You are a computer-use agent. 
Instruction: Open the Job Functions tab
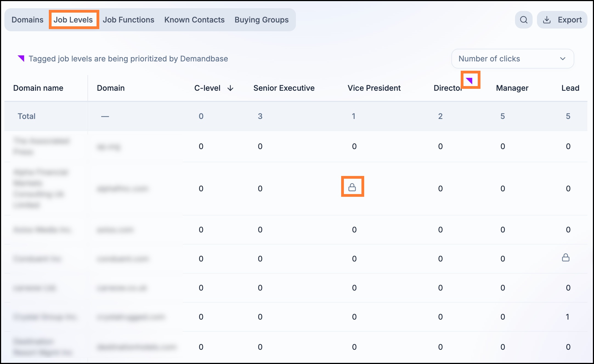(x=128, y=20)
